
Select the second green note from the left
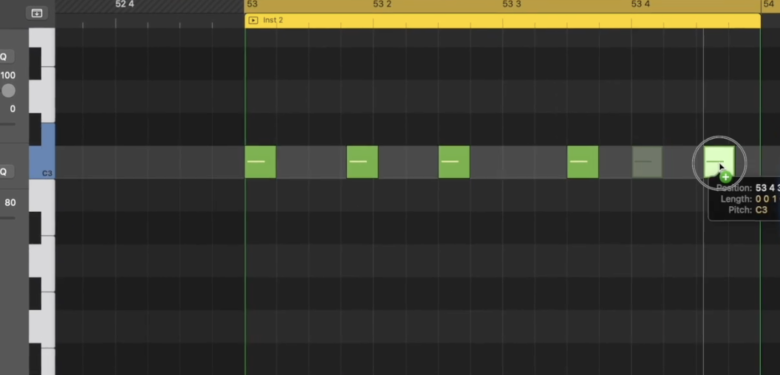362,162
